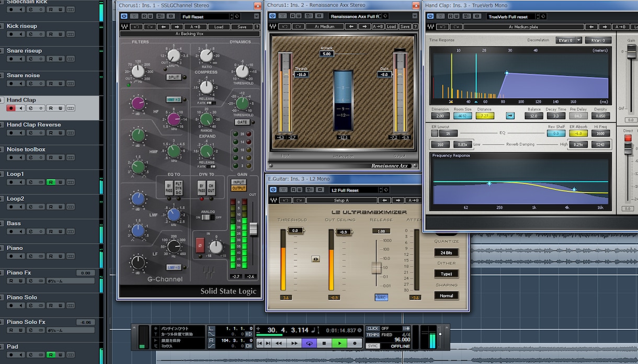
Task: Click Undo arrow in SSLGChannel Waves toolbar
Action: pyautogui.click(x=137, y=27)
